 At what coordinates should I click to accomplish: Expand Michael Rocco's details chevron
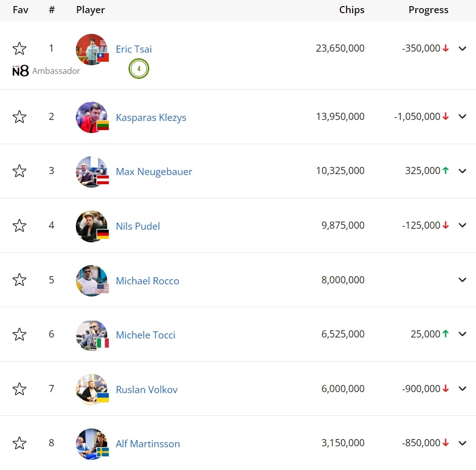click(x=462, y=280)
